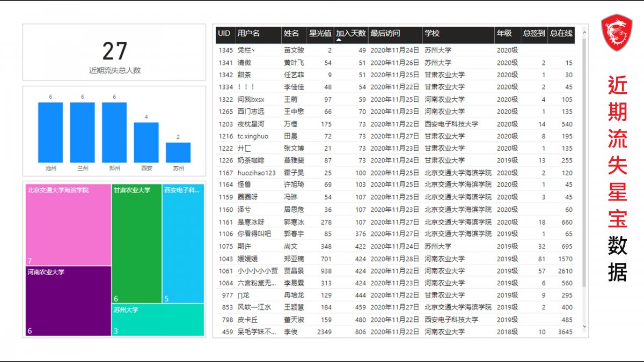Click 星光值 2349 cell

click(x=324, y=332)
